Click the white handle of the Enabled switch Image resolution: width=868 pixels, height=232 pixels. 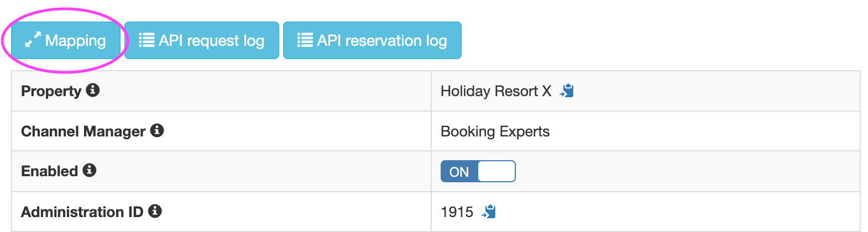(496, 171)
